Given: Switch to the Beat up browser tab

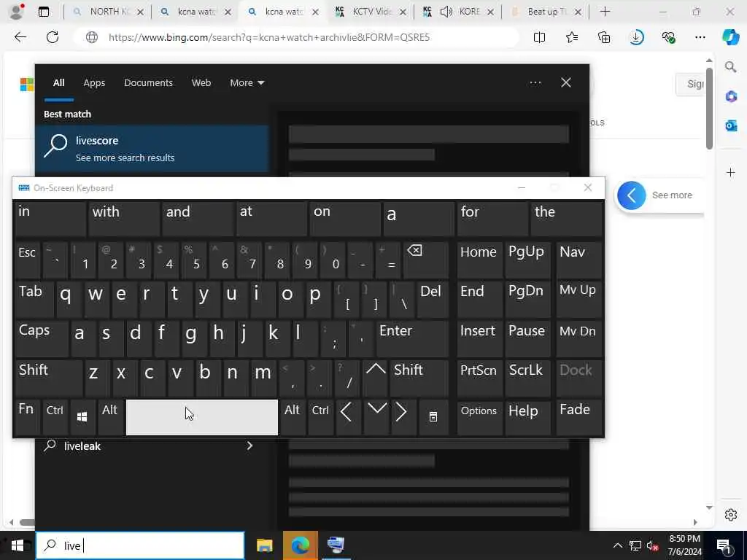Looking at the screenshot, I should coord(546,12).
